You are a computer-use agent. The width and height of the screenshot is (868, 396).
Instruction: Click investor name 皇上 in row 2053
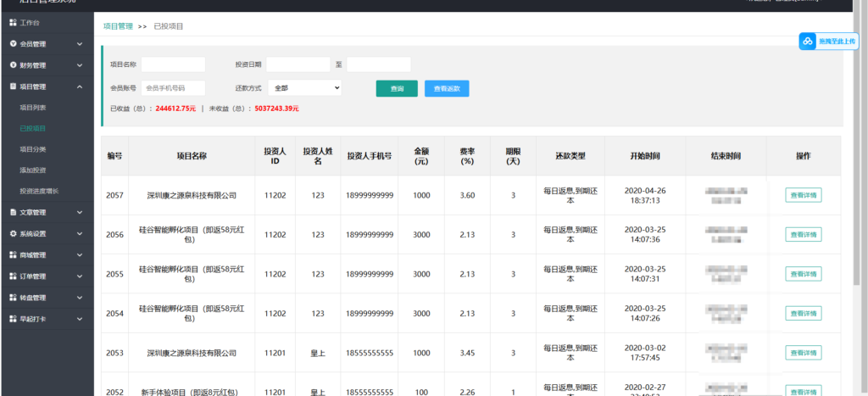coord(318,353)
